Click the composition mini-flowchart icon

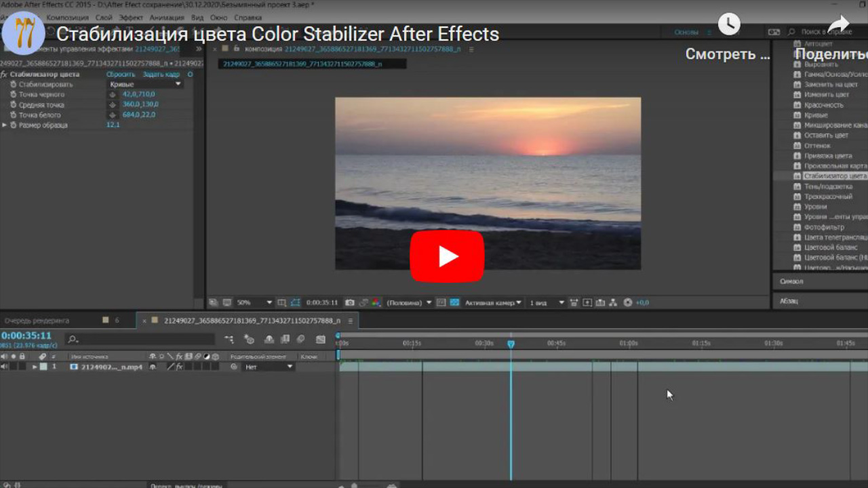(229, 340)
